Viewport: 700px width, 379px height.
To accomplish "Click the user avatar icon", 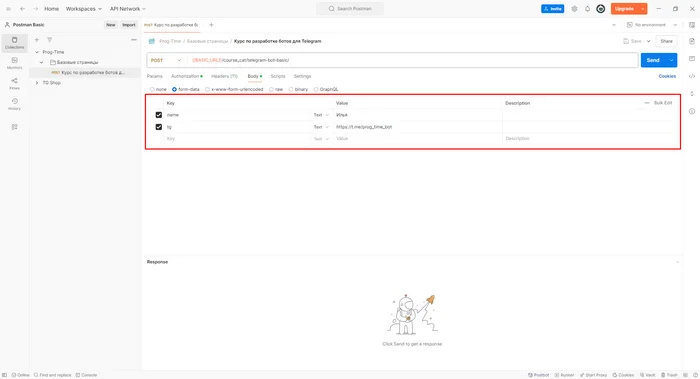I will tap(601, 8).
